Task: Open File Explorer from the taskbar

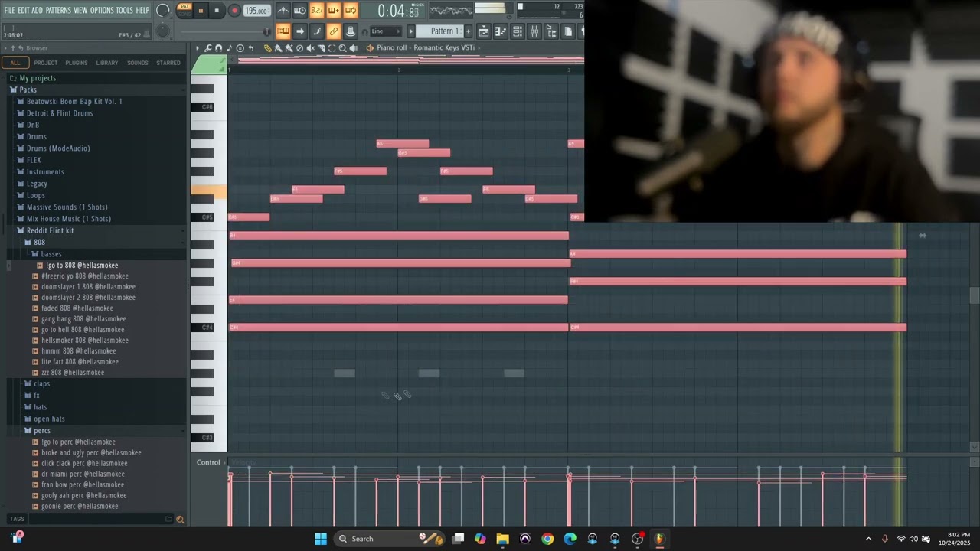Action: click(x=502, y=539)
